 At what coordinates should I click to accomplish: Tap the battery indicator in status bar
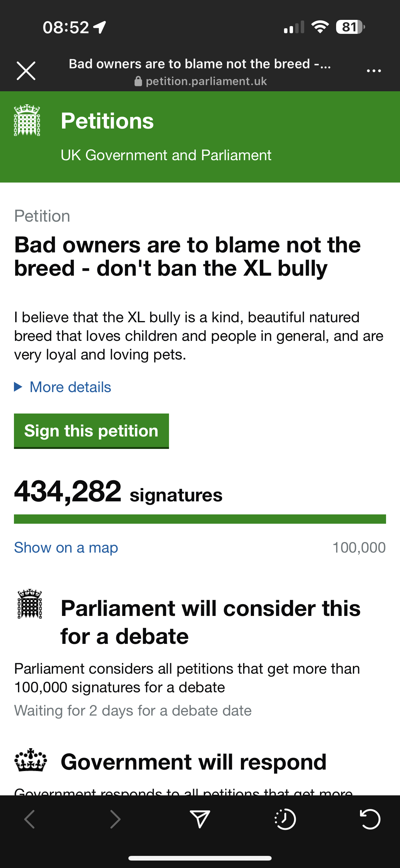tap(350, 27)
